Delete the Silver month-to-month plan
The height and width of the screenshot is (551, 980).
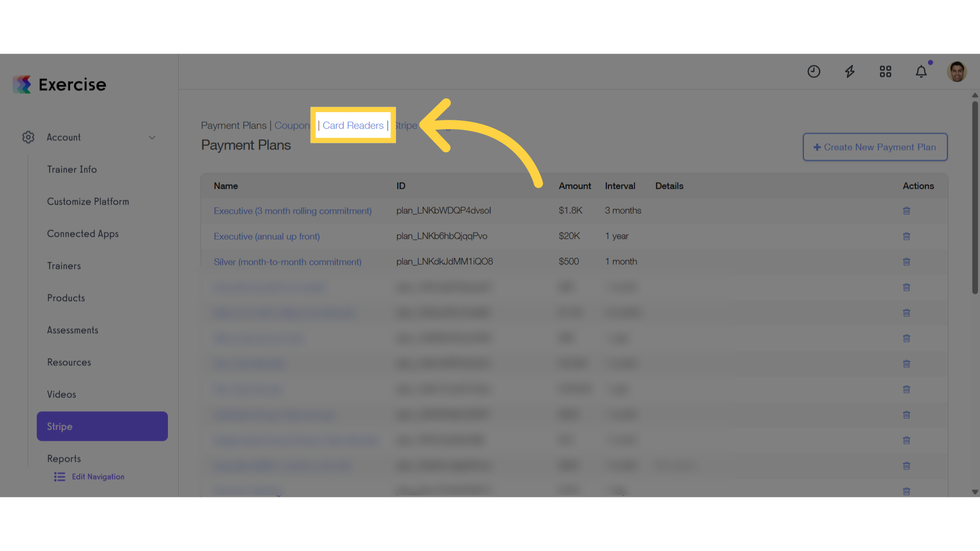[906, 262]
